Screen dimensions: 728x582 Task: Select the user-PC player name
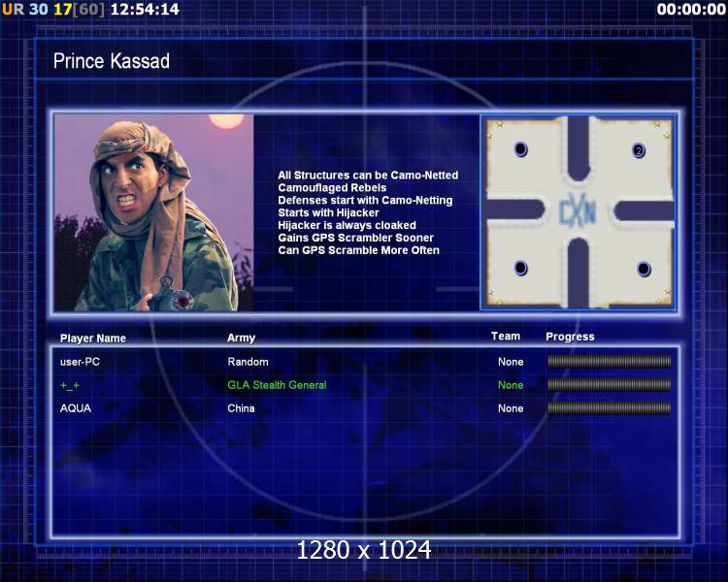tap(80, 362)
